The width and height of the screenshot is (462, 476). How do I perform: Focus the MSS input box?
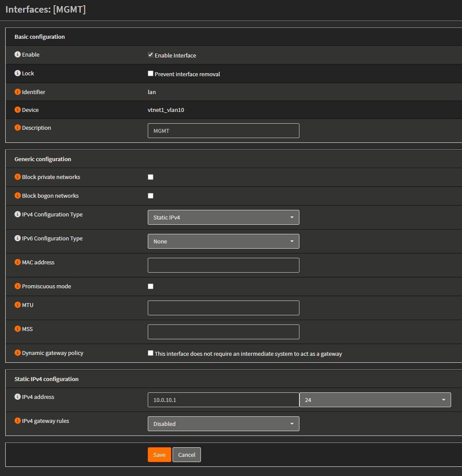(x=223, y=332)
